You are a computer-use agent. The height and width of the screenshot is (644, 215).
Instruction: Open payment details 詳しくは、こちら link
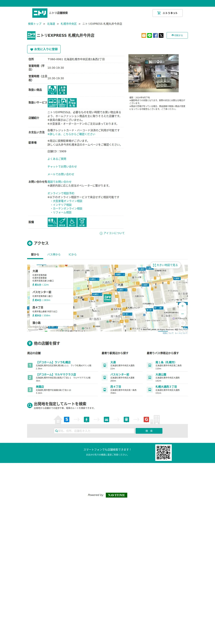tap(71, 134)
